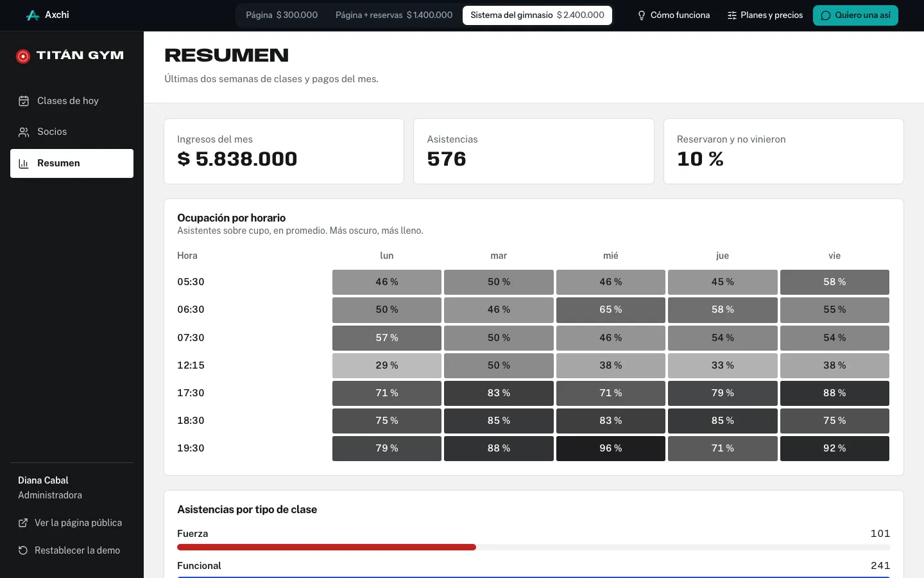Select Sistema del gimnasio $2.400.000 tab
924x578 pixels.
click(x=537, y=15)
